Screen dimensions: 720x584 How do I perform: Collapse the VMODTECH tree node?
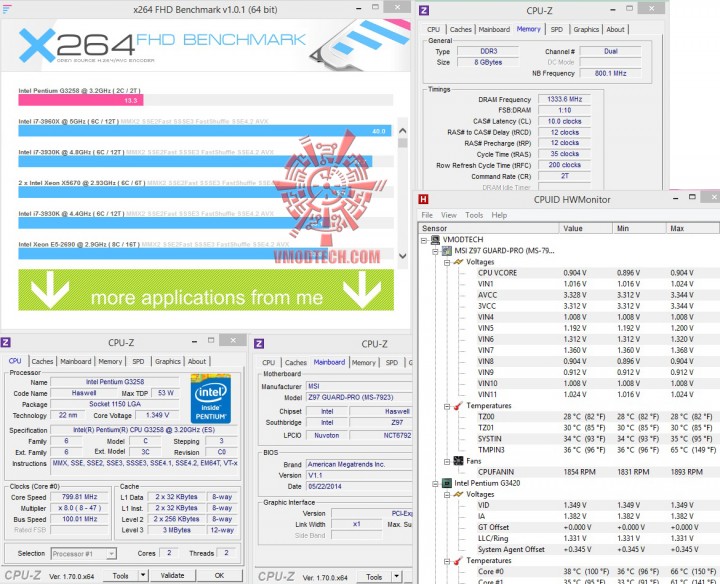(x=424, y=240)
